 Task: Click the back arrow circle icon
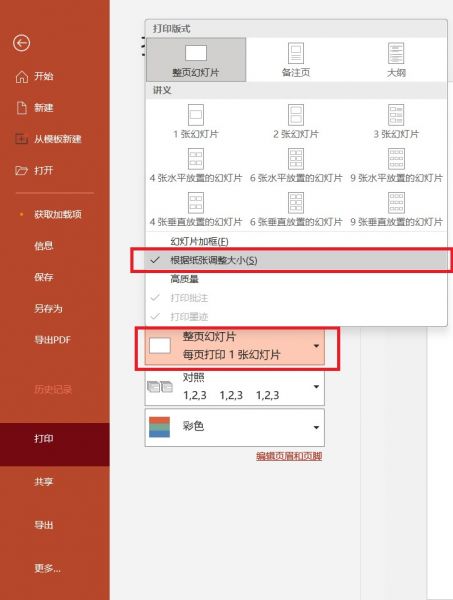21,43
